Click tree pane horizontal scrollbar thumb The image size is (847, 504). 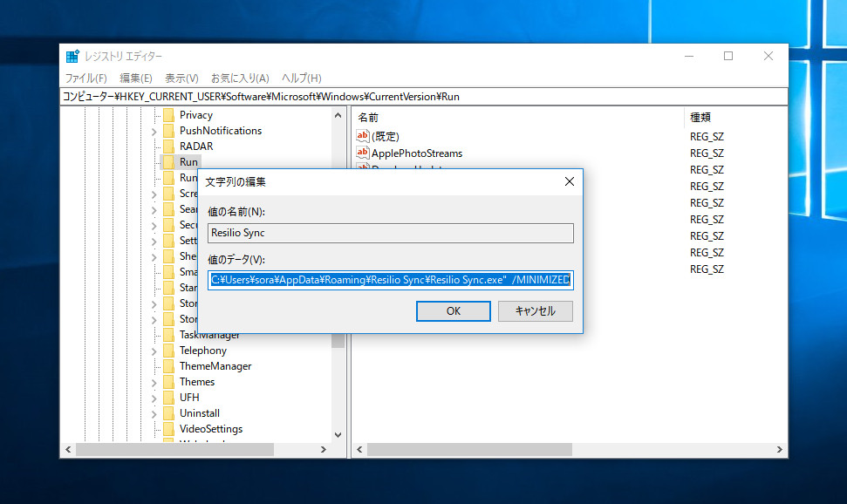(175, 449)
